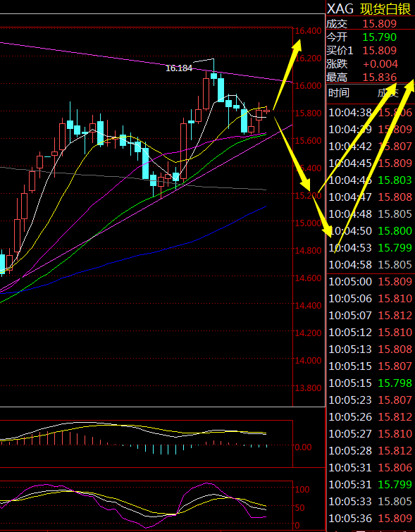
Task: Select the 今开 open price 15.790
Action: 379,37
